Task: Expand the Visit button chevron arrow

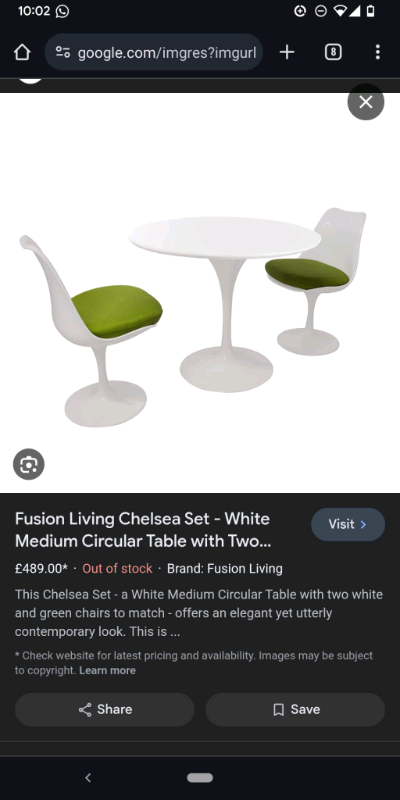Action: click(363, 524)
